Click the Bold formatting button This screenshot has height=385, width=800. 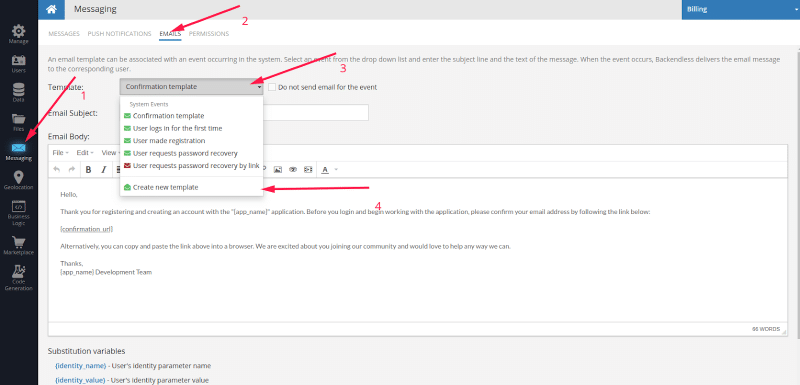(x=88, y=169)
